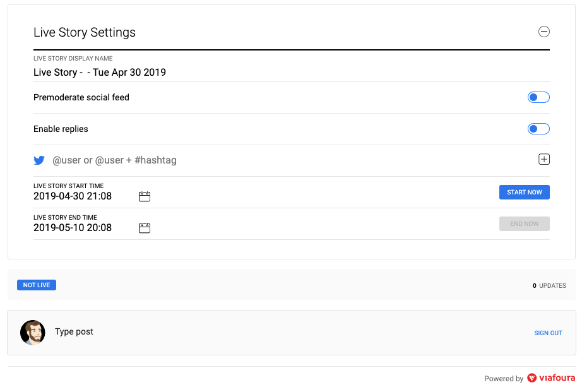Click the Live Story start time value
The image size is (582, 392).
[x=73, y=196]
